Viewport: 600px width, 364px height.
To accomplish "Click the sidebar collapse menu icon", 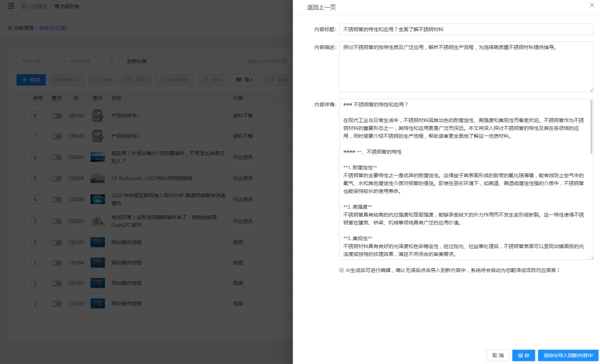I will (11, 6).
